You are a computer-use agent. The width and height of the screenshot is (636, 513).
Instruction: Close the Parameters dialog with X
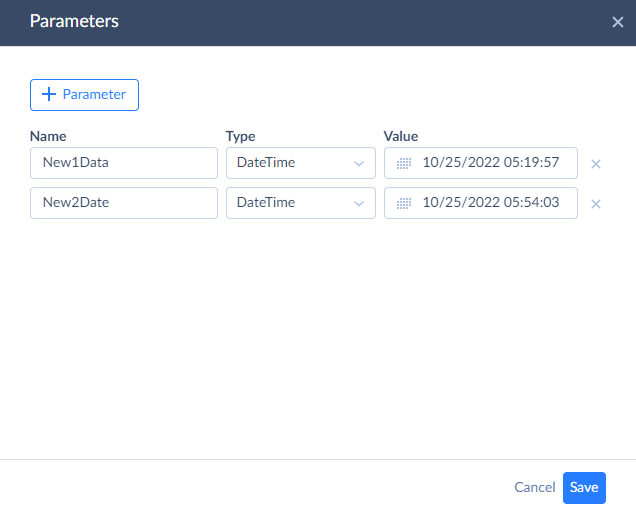618,22
